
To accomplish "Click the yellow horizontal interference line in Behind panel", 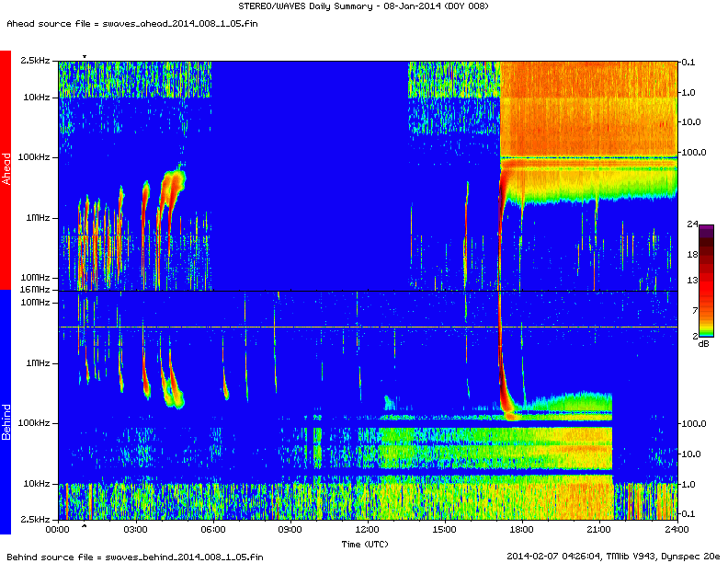I will 368,327.
